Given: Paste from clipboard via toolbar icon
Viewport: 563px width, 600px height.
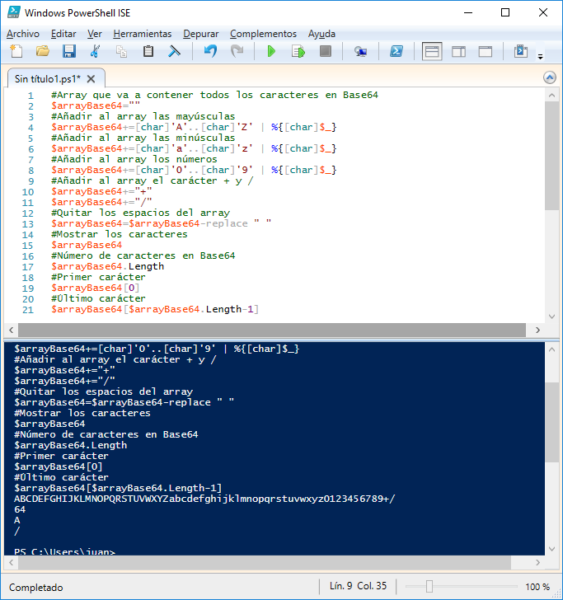Looking at the screenshot, I should pos(148,51).
